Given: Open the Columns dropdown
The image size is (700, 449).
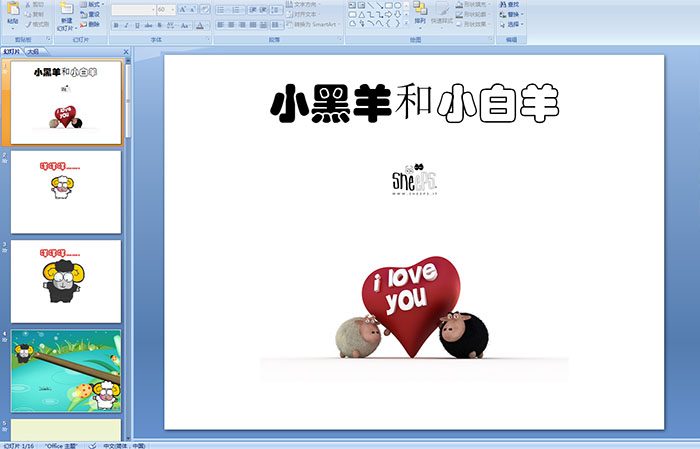Looking at the screenshot, I should [x=276, y=25].
